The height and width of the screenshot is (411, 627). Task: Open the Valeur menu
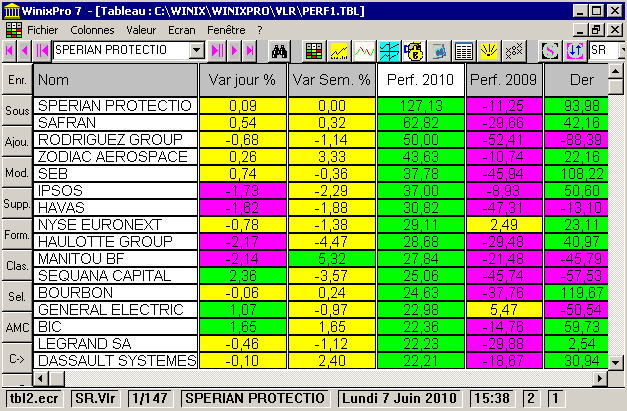click(141, 30)
